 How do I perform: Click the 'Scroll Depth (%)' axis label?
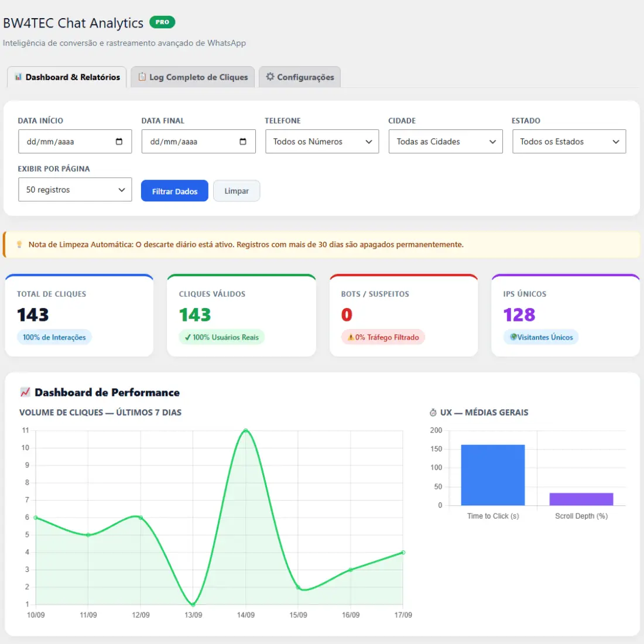pos(581,516)
